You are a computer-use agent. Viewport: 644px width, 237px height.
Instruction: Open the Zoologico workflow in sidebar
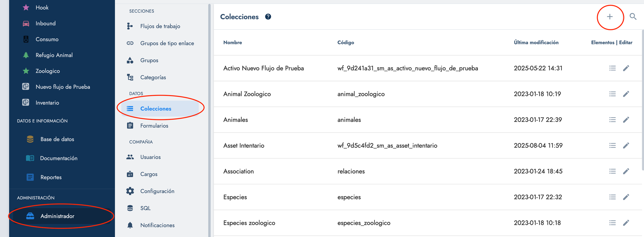pyautogui.click(x=48, y=71)
